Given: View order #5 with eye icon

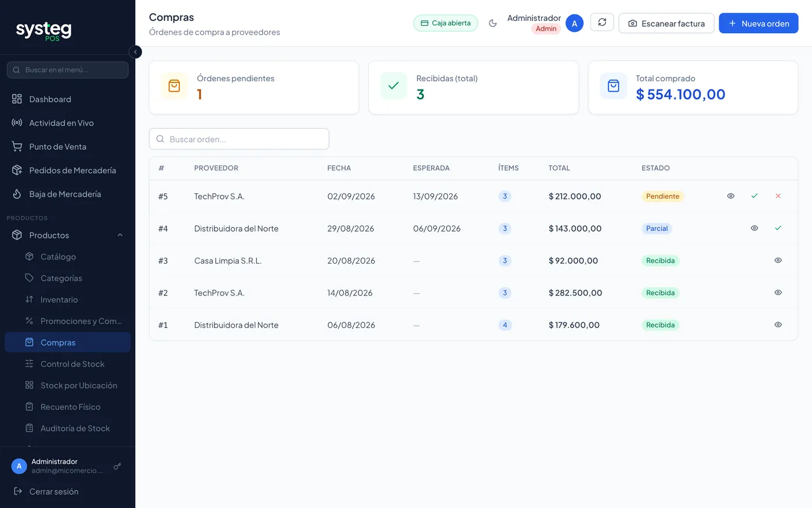Looking at the screenshot, I should tap(731, 196).
